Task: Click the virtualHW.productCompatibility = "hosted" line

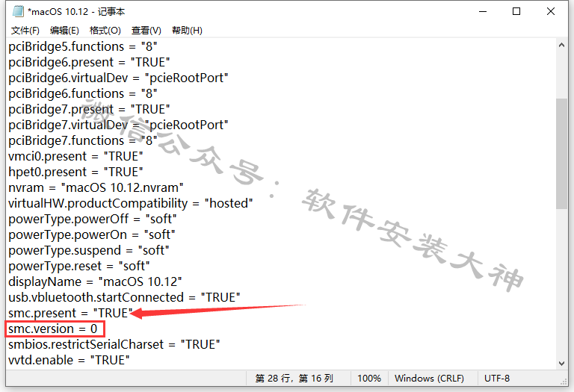Action: pos(131,204)
